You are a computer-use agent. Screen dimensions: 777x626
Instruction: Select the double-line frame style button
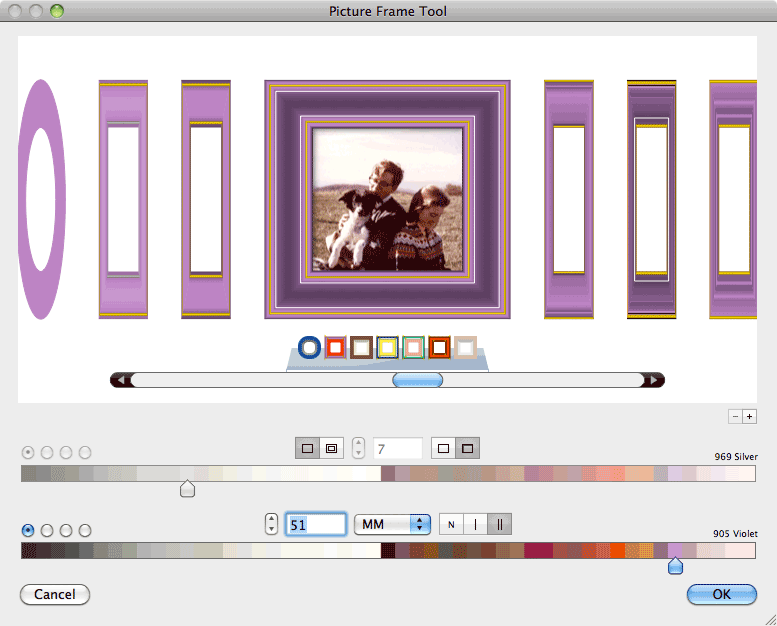[x=331, y=449]
